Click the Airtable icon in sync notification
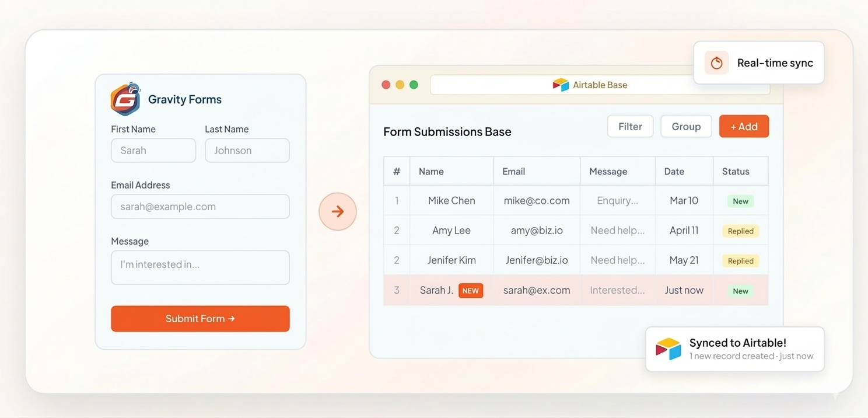Screen dimensions: 868x418 pyautogui.click(x=668, y=349)
